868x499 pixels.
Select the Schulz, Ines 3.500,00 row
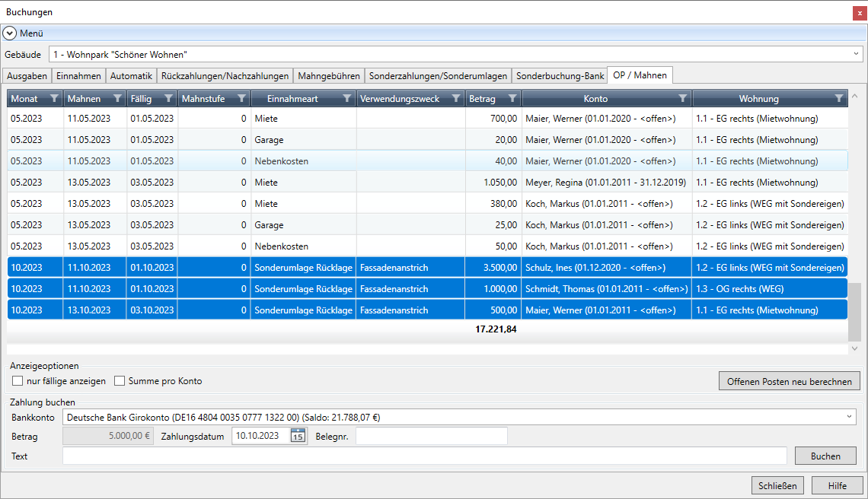coord(427,268)
